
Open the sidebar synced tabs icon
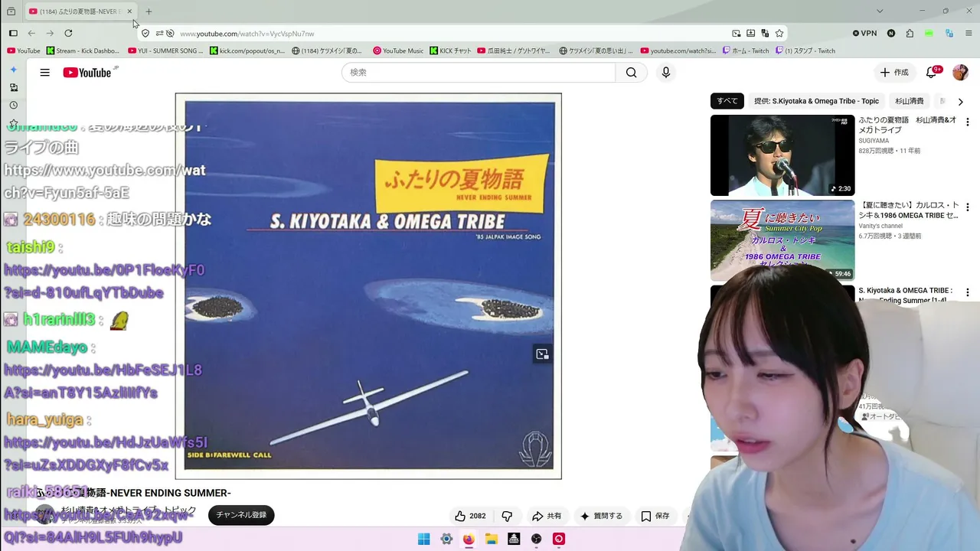click(13, 87)
